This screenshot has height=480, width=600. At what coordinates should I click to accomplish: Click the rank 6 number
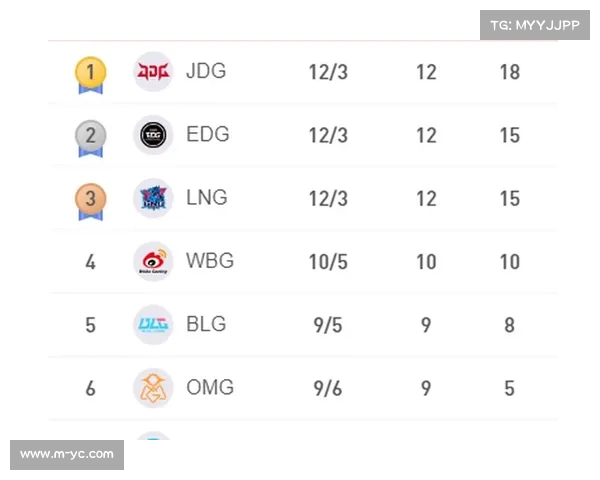pos(90,388)
